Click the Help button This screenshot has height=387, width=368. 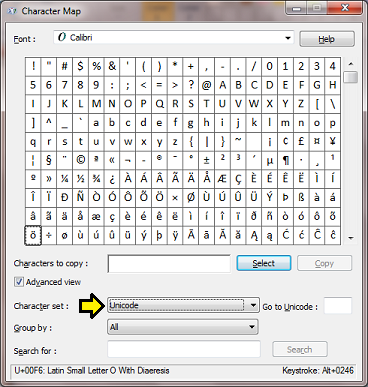pos(327,39)
